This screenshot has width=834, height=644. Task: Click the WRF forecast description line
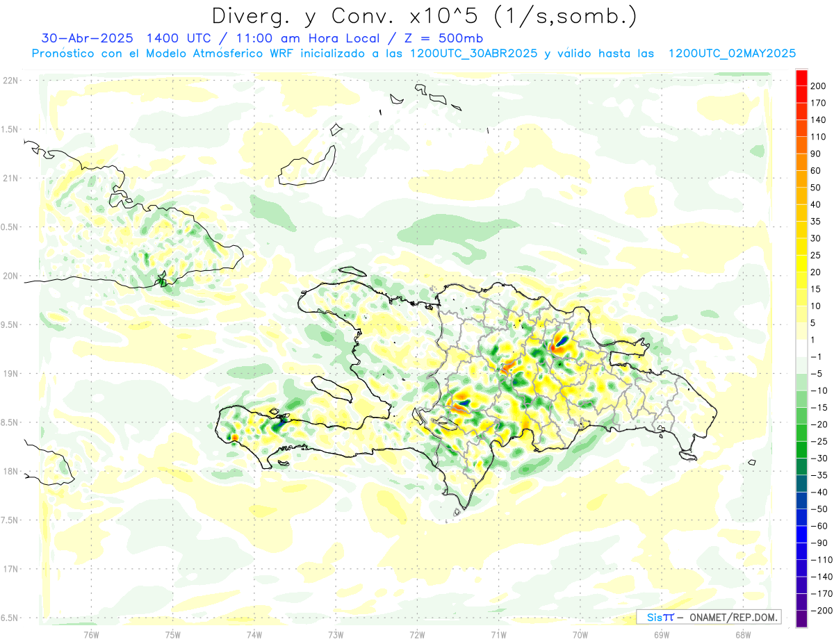(414, 53)
